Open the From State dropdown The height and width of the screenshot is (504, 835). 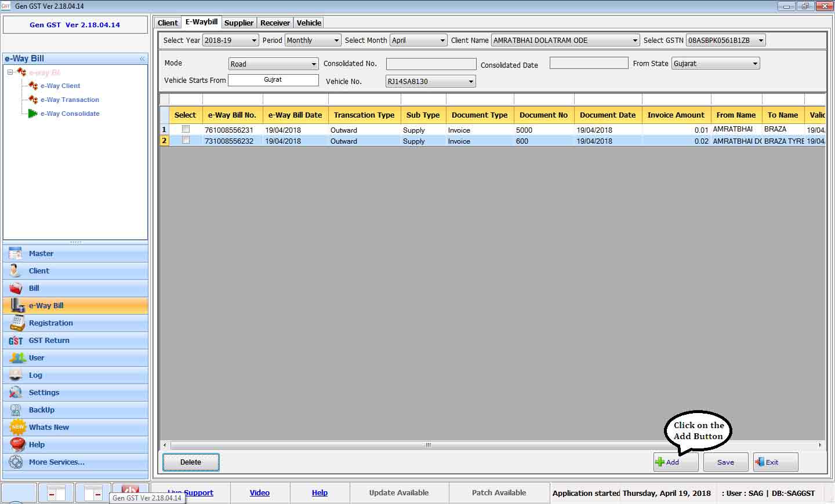(x=755, y=64)
